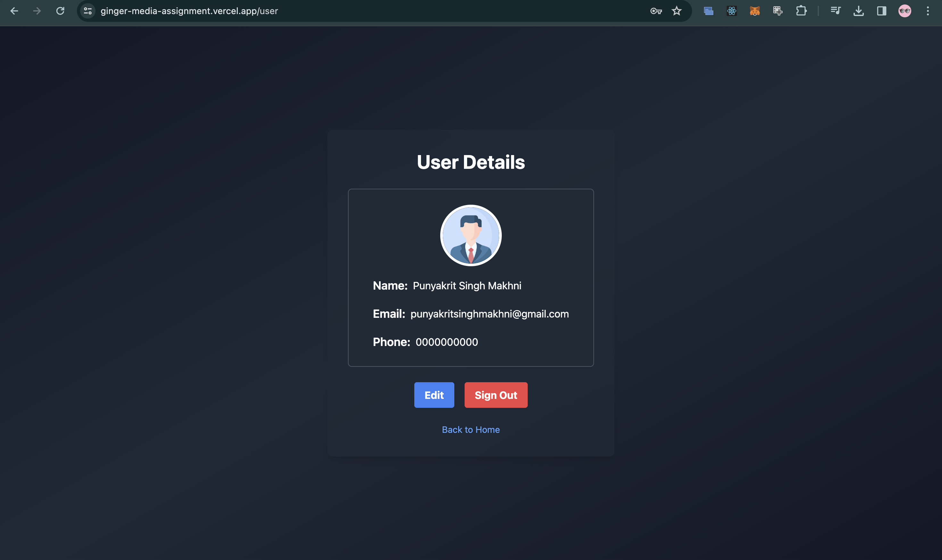Open the Chrome profile avatar menu
Image resolution: width=942 pixels, height=560 pixels.
(x=905, y=11)
